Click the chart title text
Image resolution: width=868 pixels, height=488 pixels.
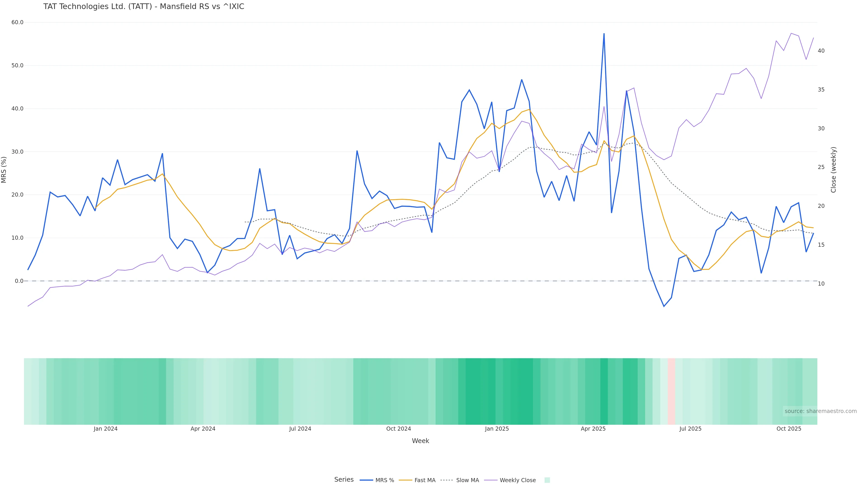[x=144, y=7]
